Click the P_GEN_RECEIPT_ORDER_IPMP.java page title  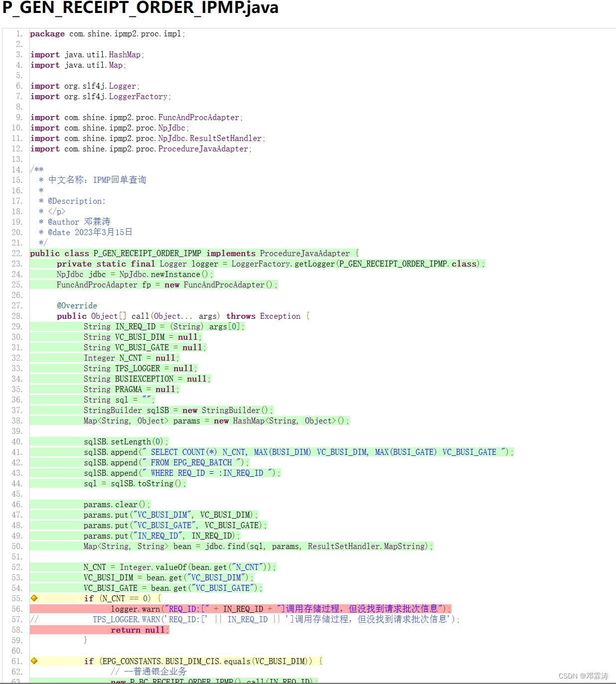(140, 8)
